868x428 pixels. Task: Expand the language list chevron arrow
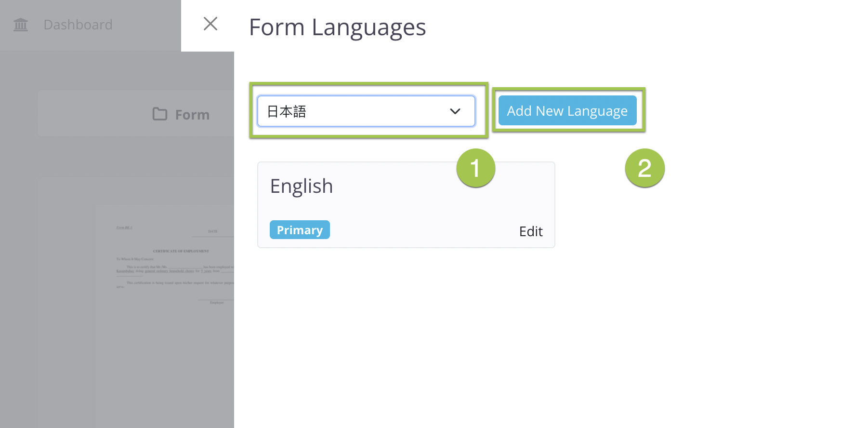tap(455, 111)
